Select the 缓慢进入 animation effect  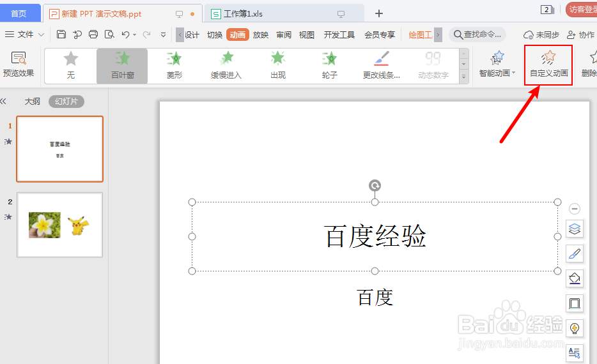(226, 65)
